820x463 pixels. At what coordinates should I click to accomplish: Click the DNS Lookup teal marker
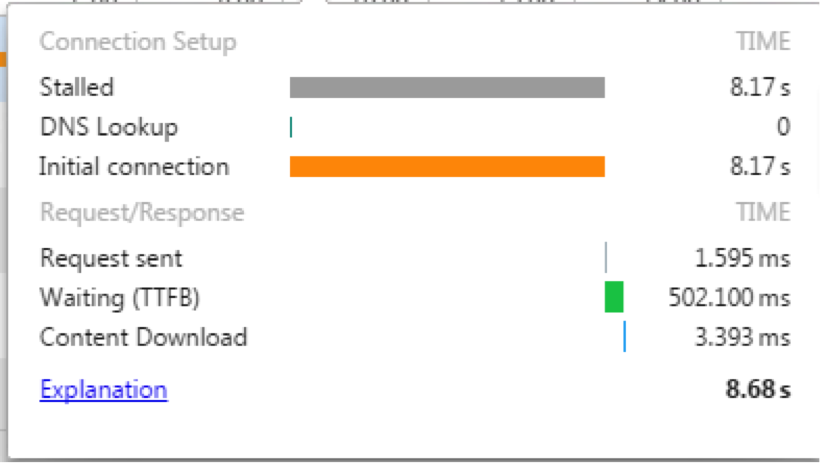point(291,127)
